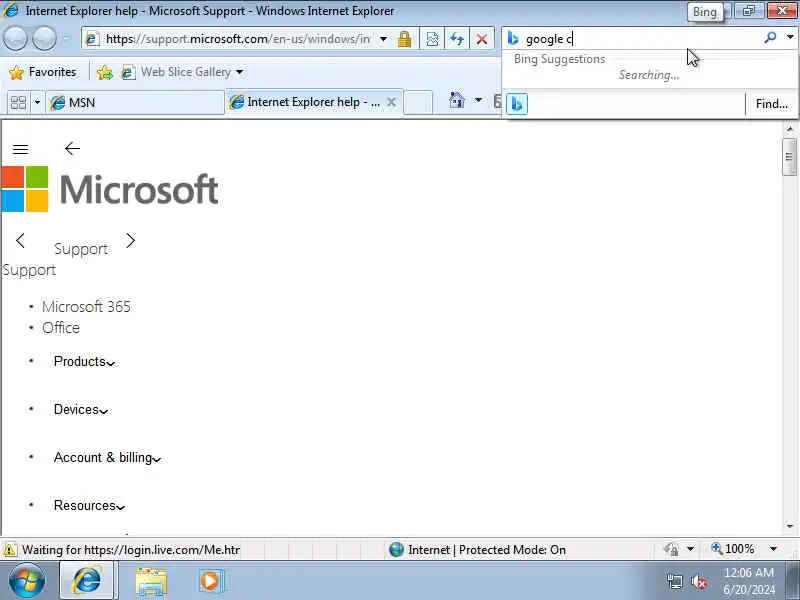Viewport: 800px width, 600px height.
Task: Click the scrollbar up arrow
Action: point(790,129)
